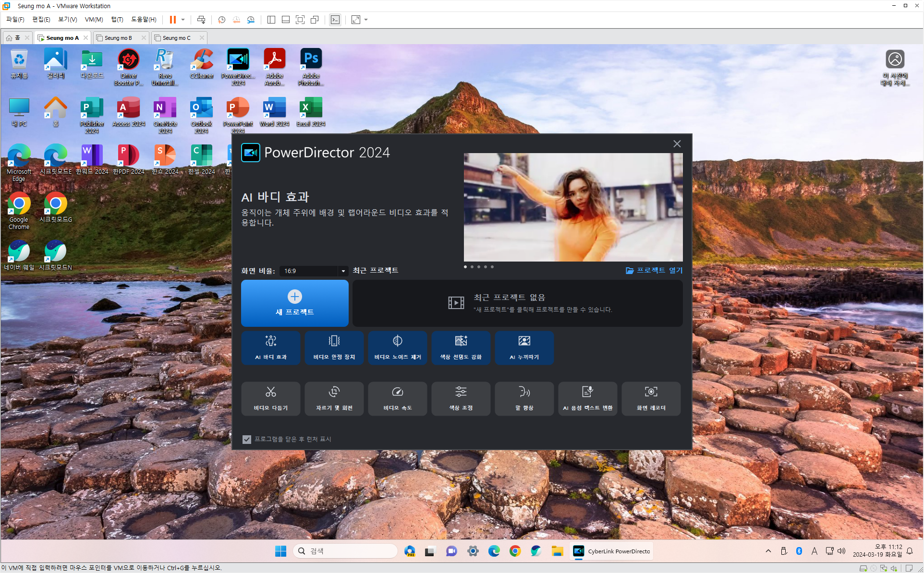The width and height of the screenshot is (924, 573).
Task: Expand the 화면 비율 16:9 dropdown
Action: click(343, 271)
